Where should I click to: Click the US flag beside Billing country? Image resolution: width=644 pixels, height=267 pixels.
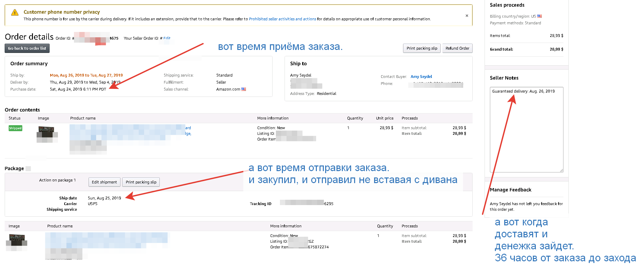click(539, 16)
